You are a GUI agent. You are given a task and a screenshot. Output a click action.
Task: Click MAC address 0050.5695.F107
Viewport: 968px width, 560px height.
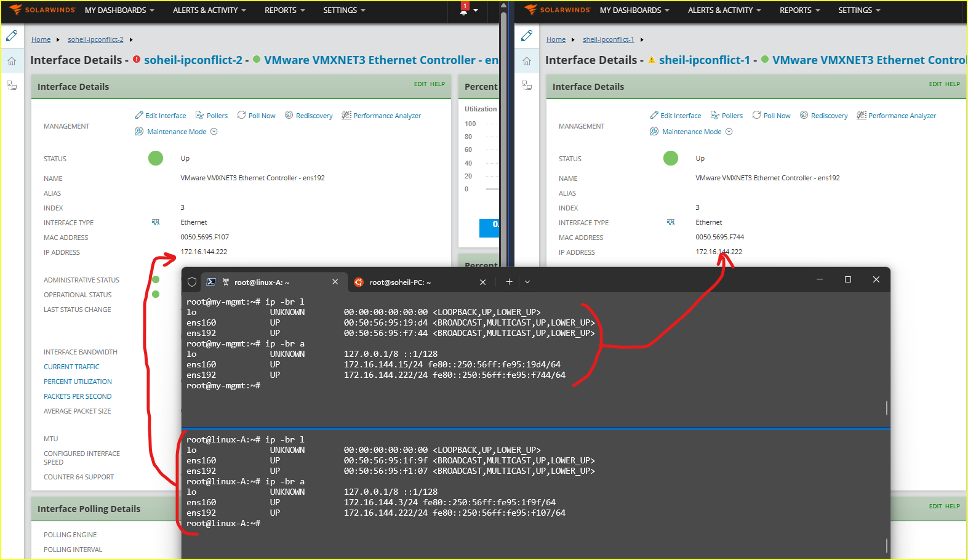(x=205, y=237)
